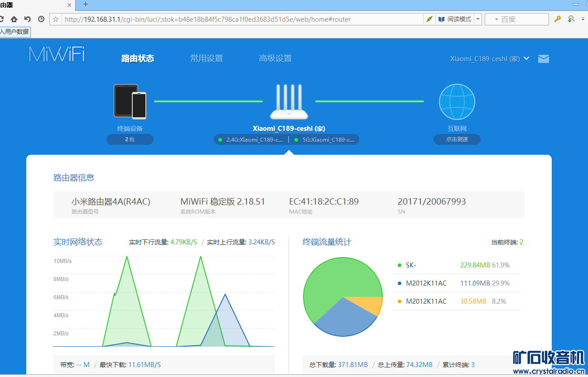Open the 百度 search engine selector arrow
The height and width of the screenshot is (377, 588).
pyautogui.click(x=496, y=19)
